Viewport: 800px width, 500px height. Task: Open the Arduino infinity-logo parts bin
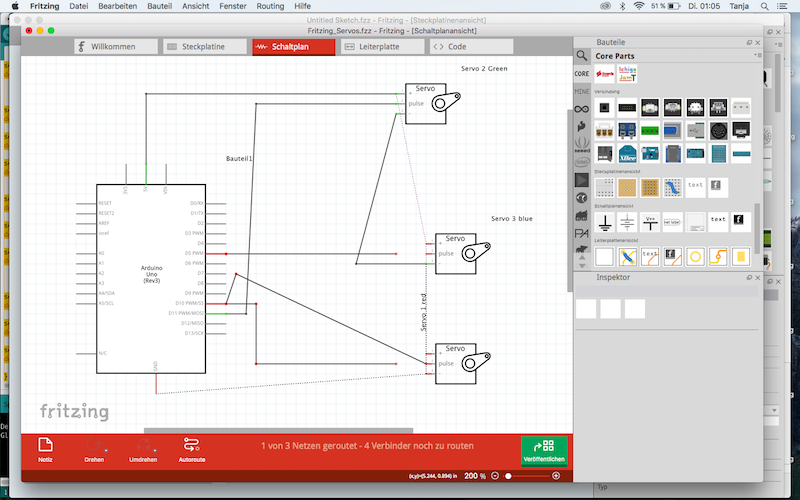coord(582,109)
